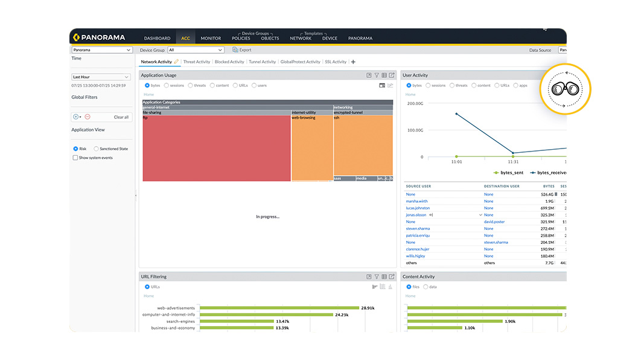Open the marsha.with source user details

[416, 201]
